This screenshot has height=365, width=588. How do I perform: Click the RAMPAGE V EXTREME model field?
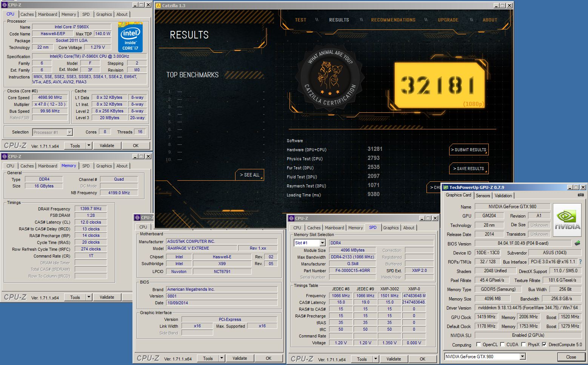pyautogui.click(x=201, y=248)
